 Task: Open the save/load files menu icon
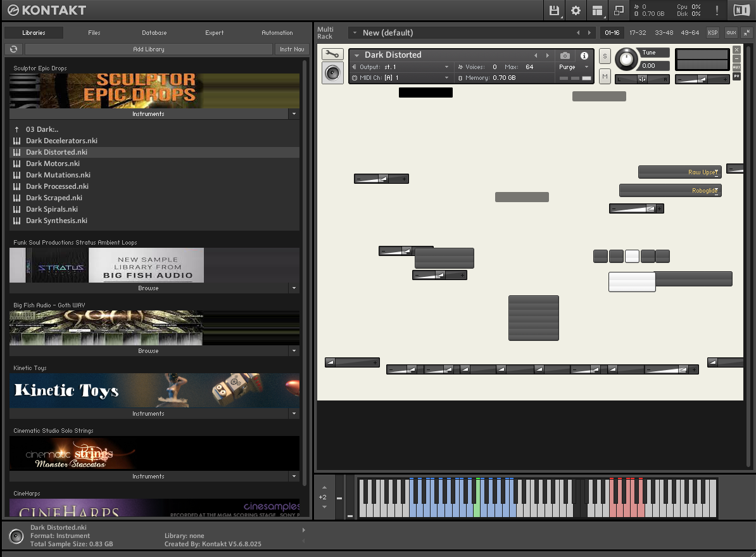click(555, 10)
